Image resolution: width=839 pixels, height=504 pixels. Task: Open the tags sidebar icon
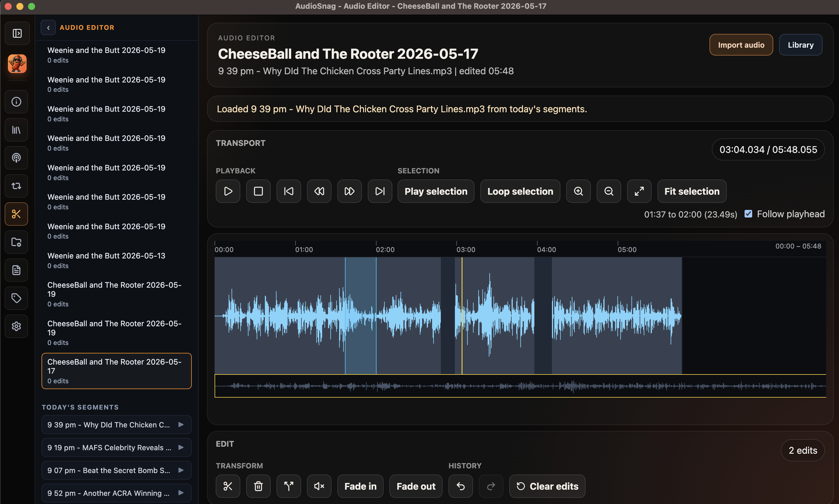coord(16,298)
